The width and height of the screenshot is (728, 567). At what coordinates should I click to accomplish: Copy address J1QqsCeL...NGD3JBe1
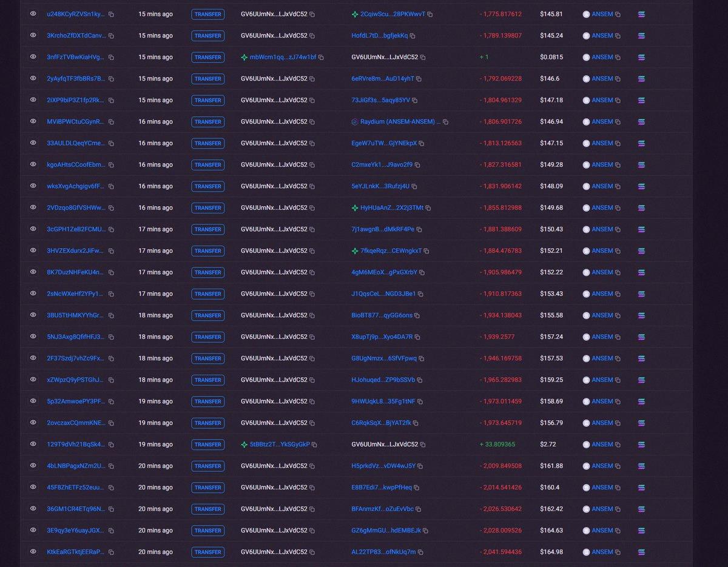click(x=420, y=294)
